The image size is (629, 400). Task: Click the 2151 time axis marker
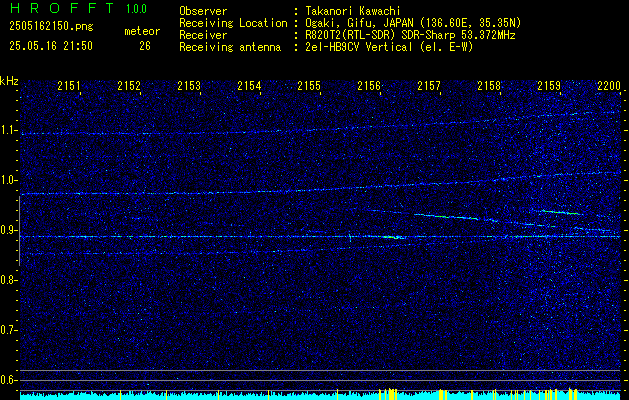(x=69, y=85)
